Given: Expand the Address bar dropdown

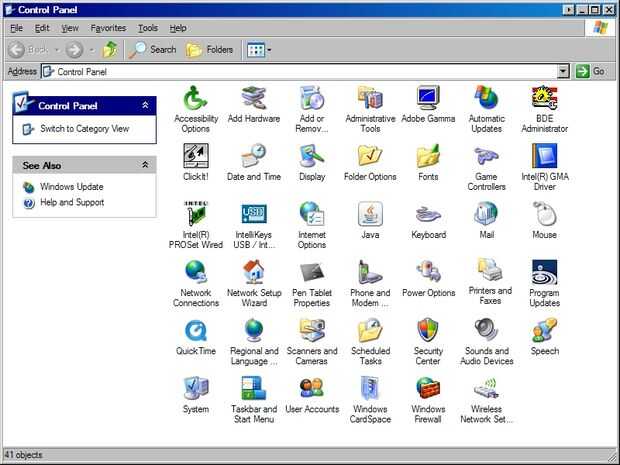Looking at the screenshot, I should click(x=563, y=72).
